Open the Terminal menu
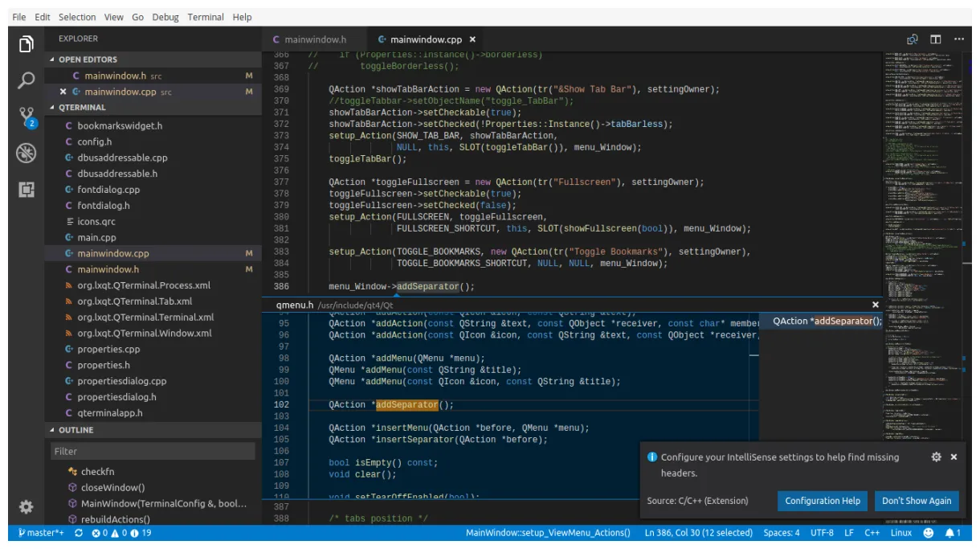 point(204,16)
